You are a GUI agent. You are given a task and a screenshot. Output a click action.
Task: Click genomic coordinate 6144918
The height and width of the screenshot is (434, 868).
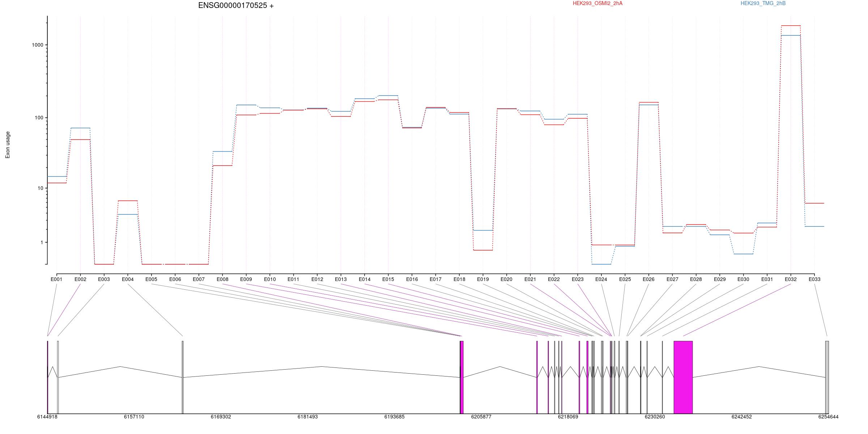click(x=47, y=417)
